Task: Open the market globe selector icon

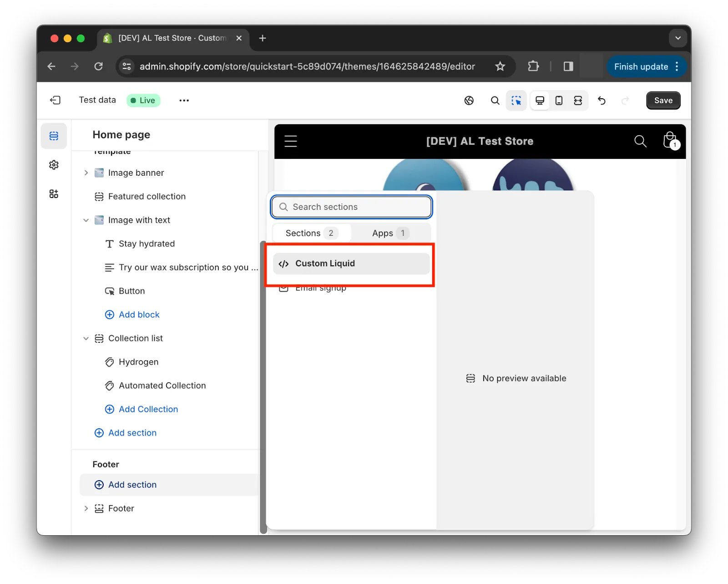Action: coord(469,101)
